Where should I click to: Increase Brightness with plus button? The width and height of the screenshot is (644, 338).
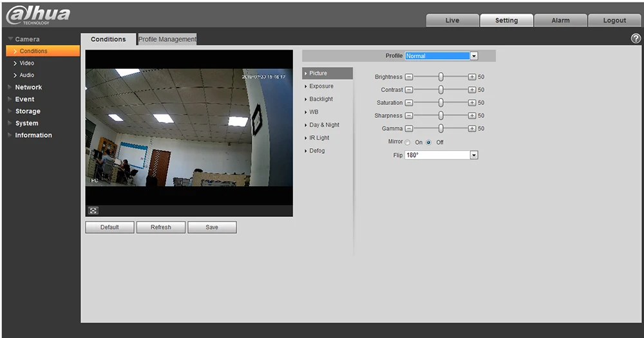click(472, 77)
